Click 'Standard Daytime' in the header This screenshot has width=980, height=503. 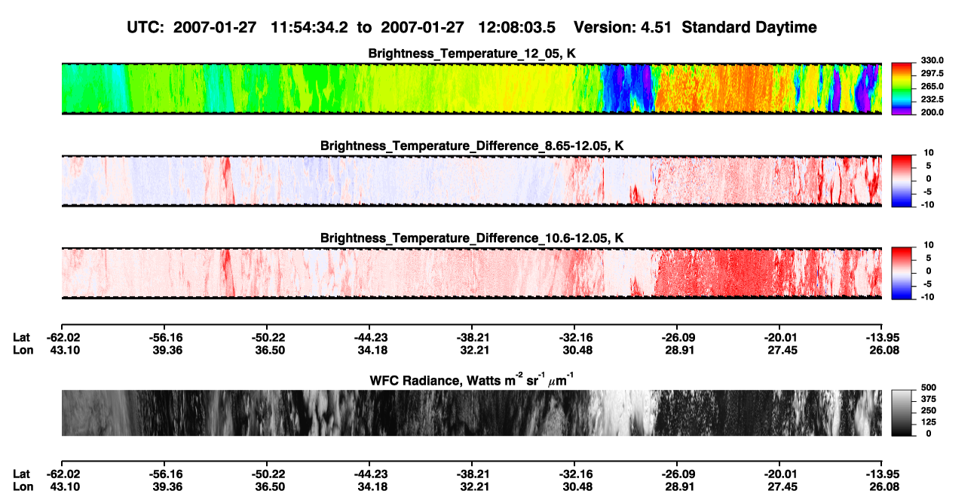tap(750, 27)
